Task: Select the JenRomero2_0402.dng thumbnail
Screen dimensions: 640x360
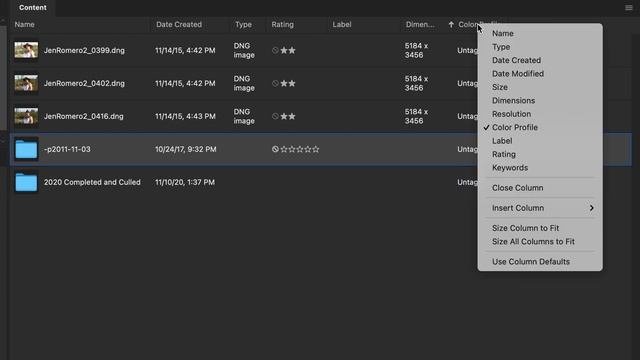Action: pyautogui.click(x=26, y=83)
